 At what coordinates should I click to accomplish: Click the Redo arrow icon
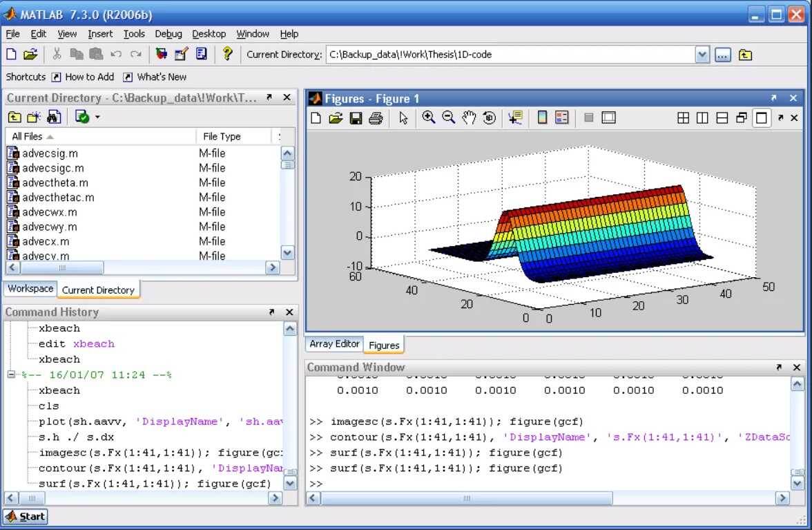coord(135,54)
